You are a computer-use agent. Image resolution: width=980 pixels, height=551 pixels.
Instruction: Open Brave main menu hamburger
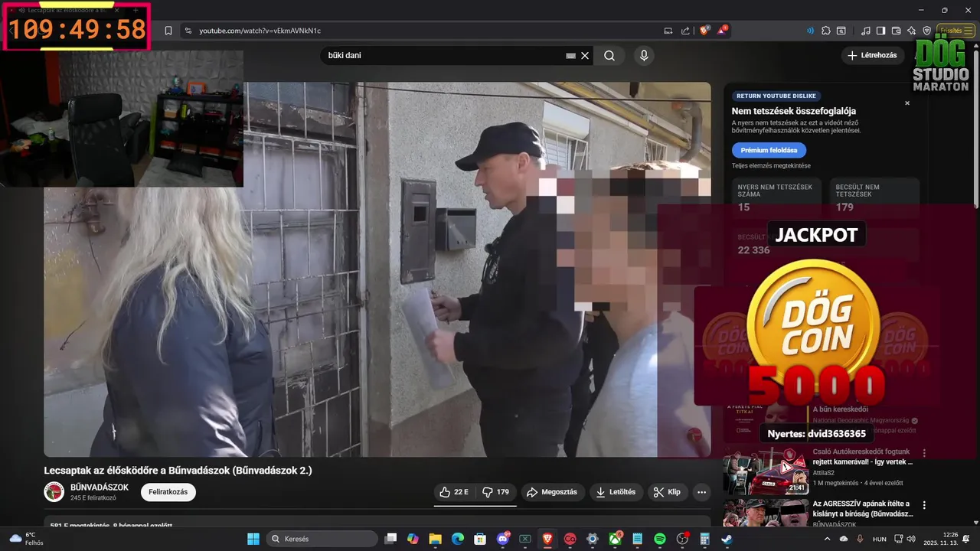[x=969, y=31]
